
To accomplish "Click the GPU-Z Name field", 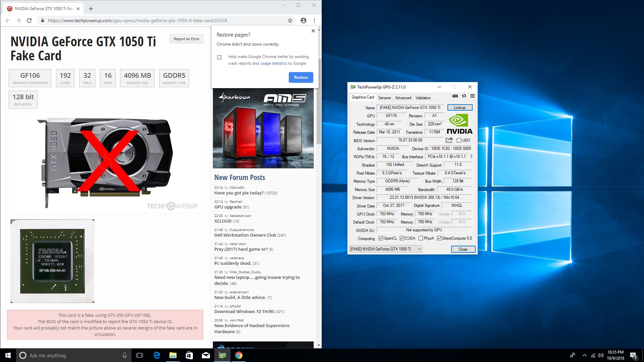I will 410,108.
